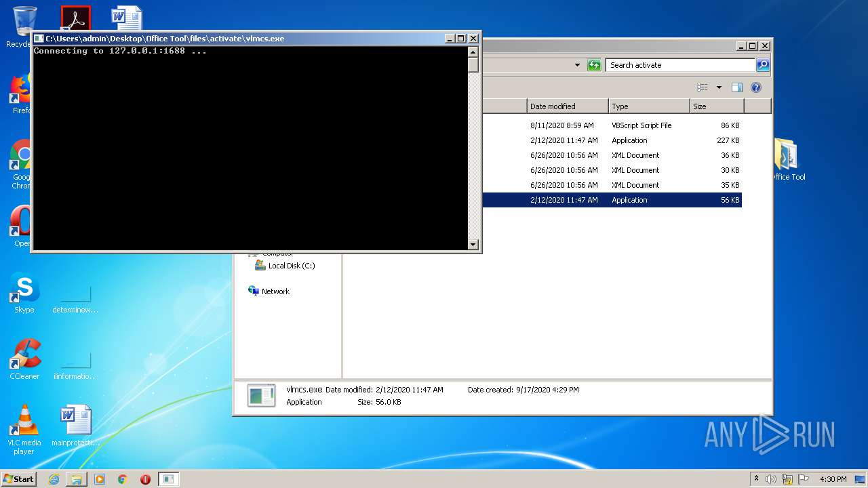Open Explorer help button
The height and width of the screenshot is (488, 868).
[756, 87]
